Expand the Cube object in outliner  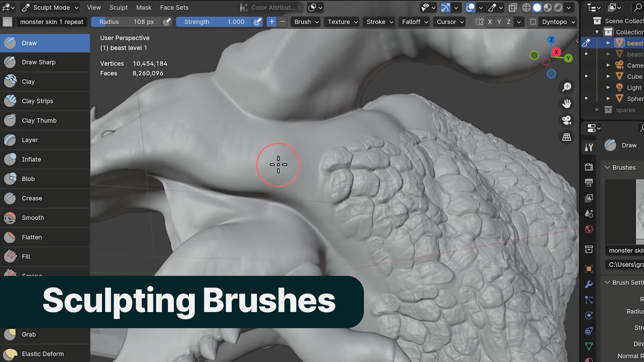pos(608,76)
